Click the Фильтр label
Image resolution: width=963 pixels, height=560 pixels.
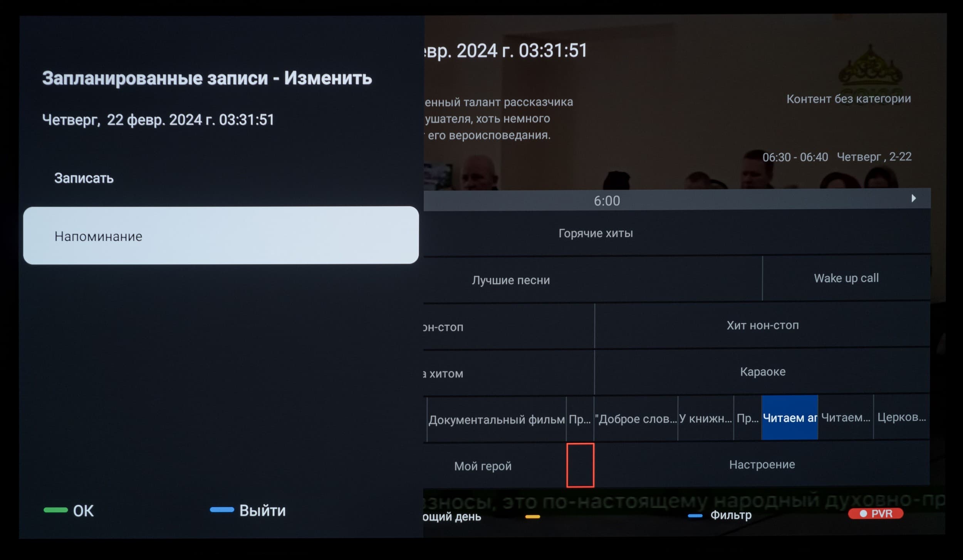click(730, 515)
